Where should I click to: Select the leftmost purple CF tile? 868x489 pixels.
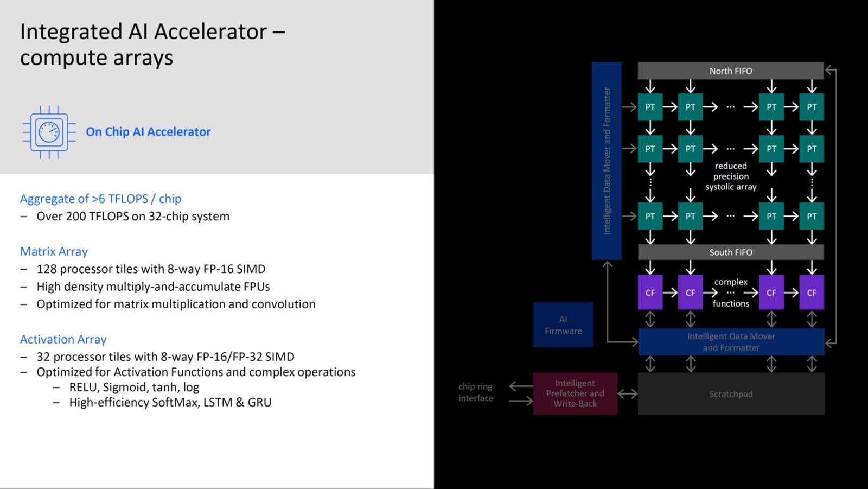click(x=650, y=293)
